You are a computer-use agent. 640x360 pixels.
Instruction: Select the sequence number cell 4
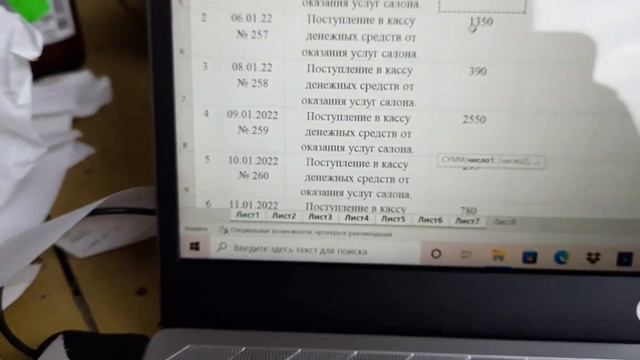pyautogui.click(x=207, y=114)
